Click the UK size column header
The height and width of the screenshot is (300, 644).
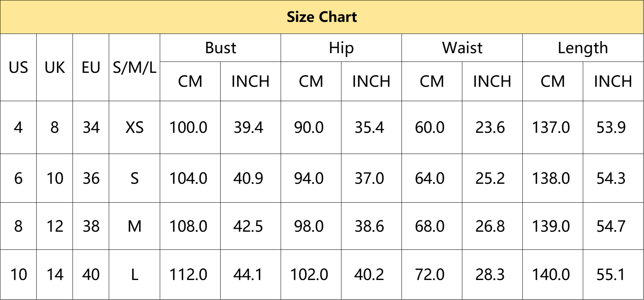[54, 68]
